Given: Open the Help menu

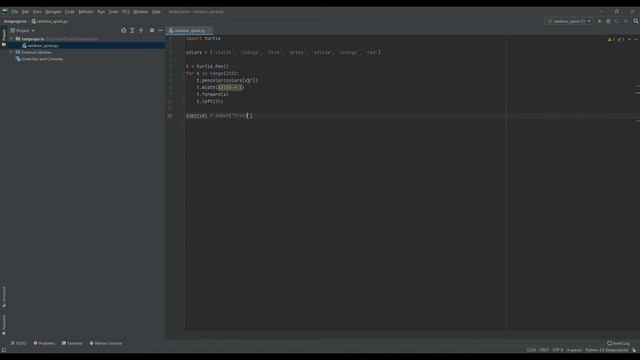Looking at the screenshot, I should coord(156,12).
